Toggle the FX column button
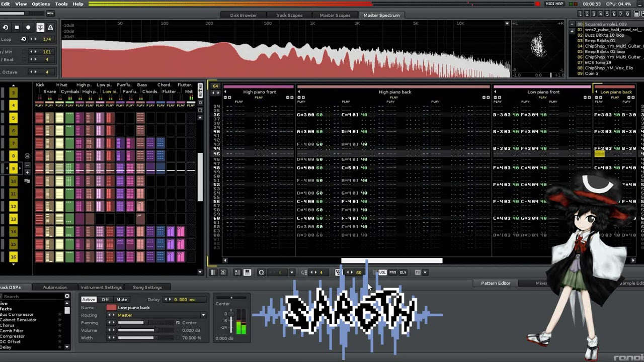This screenshot has height=362, width=644. pyautogui.click(x=418, y=273)
